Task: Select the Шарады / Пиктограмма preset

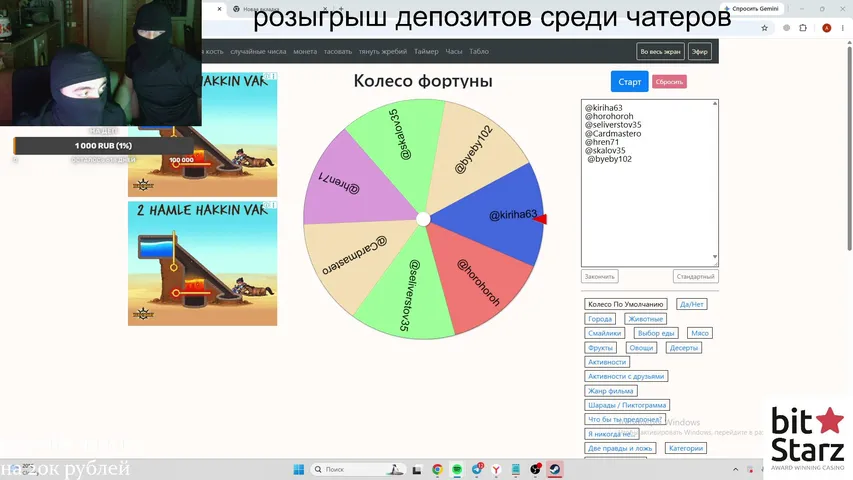Action: [627, 405]
